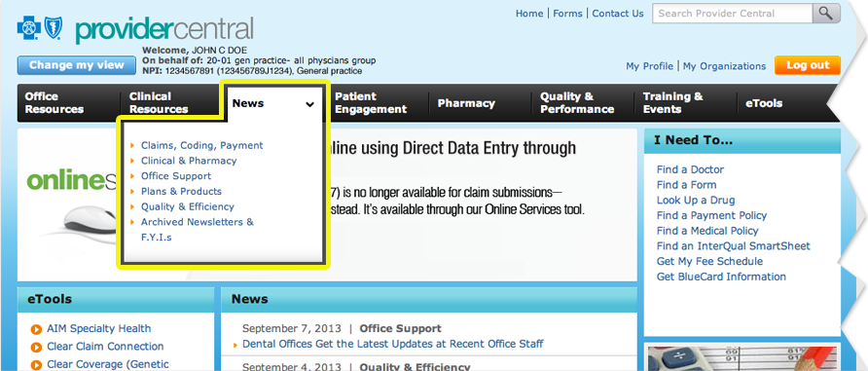This screenshot has width=868, height=371.
Task: Open the Patient Engagement menu
Action: tap(371, 103)
